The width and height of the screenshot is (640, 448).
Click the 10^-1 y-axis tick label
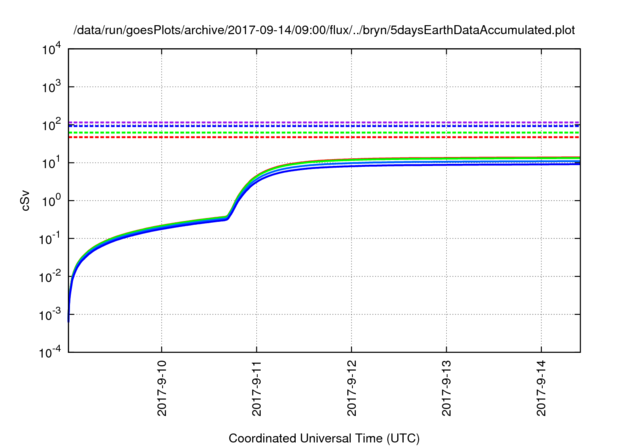click(50, 239)
